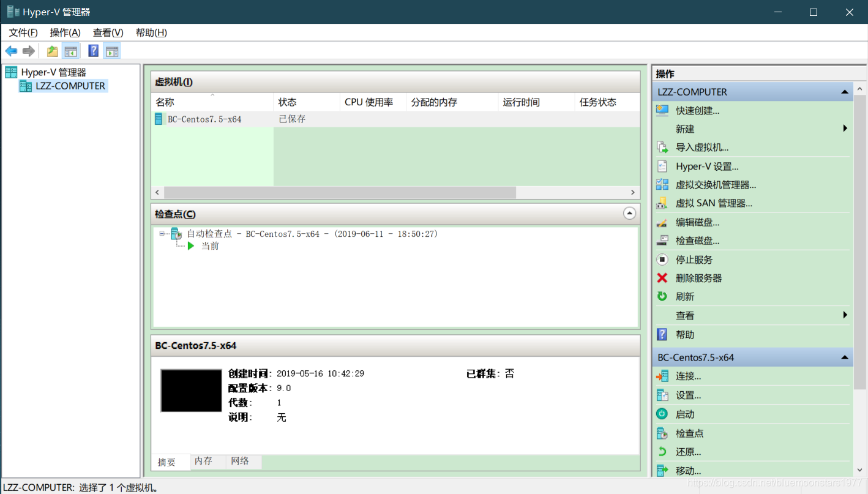Open the 查看(V) menu
This screenshot has height=494, width=868.
tap(108, 32)
